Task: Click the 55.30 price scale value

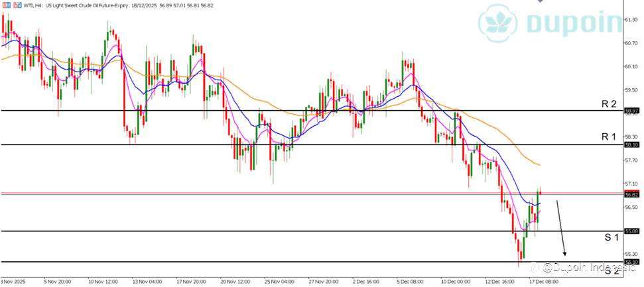Action: pos(631,254)
